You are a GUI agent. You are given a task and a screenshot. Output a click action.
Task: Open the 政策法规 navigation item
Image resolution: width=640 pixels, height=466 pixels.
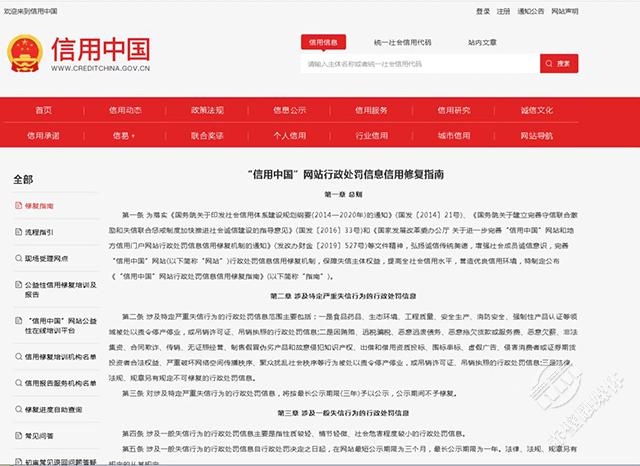(207, 110)
